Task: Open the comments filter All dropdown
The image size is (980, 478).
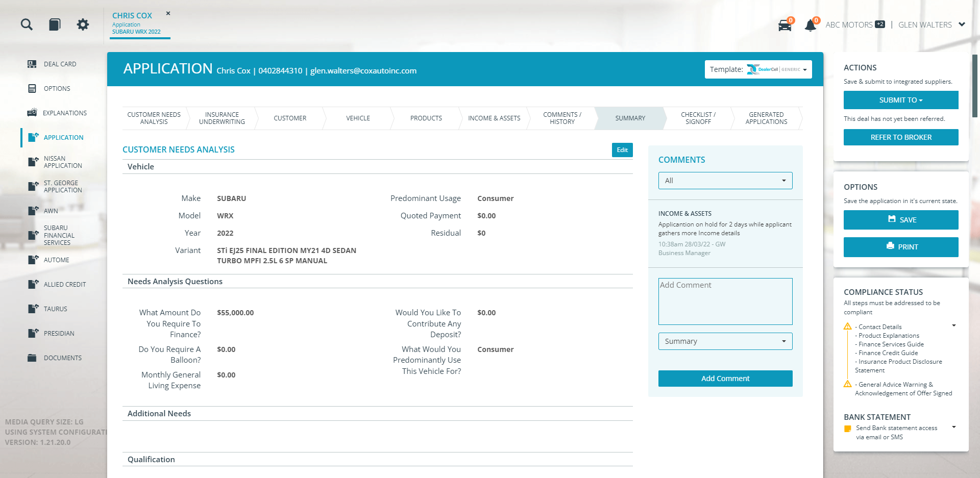Action: coord(725,181)
